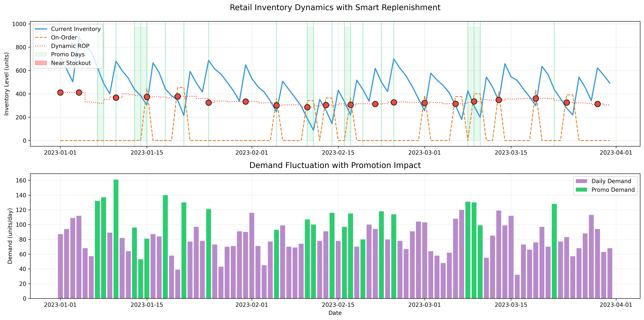Viewport: 644px width, 320px height.
Task: Click the Date axis label
Action: [x=335, y=313]
